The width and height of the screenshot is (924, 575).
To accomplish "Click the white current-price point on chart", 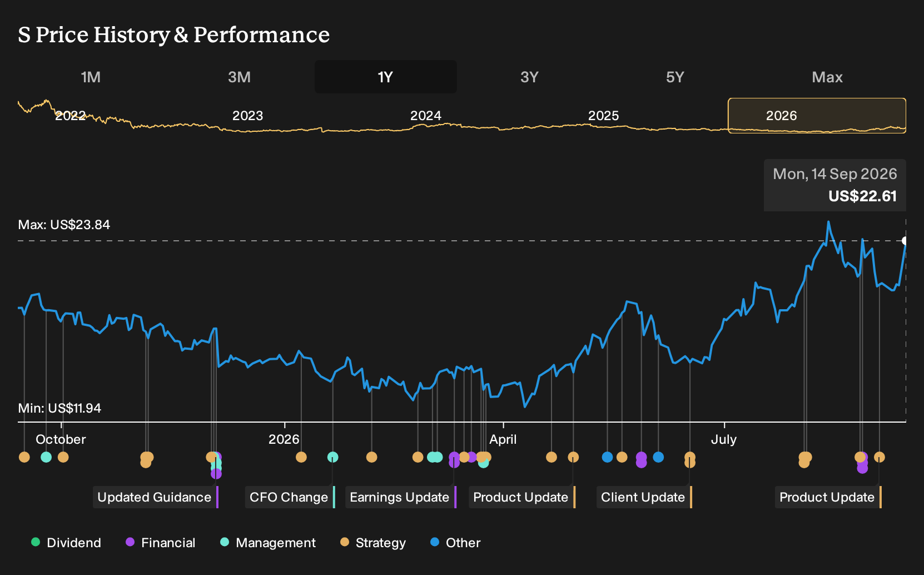I will point(905,241).
